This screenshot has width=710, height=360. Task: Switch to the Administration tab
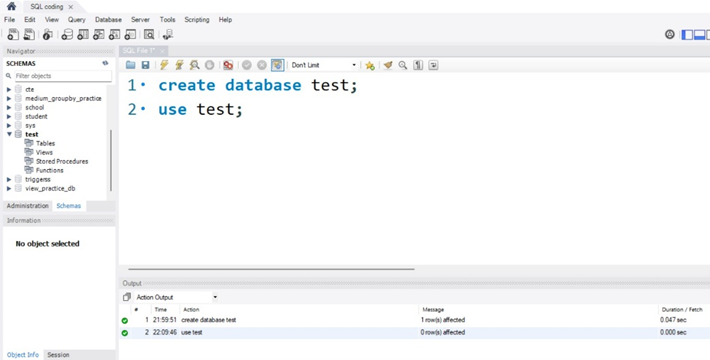click(x=28, y=206)
